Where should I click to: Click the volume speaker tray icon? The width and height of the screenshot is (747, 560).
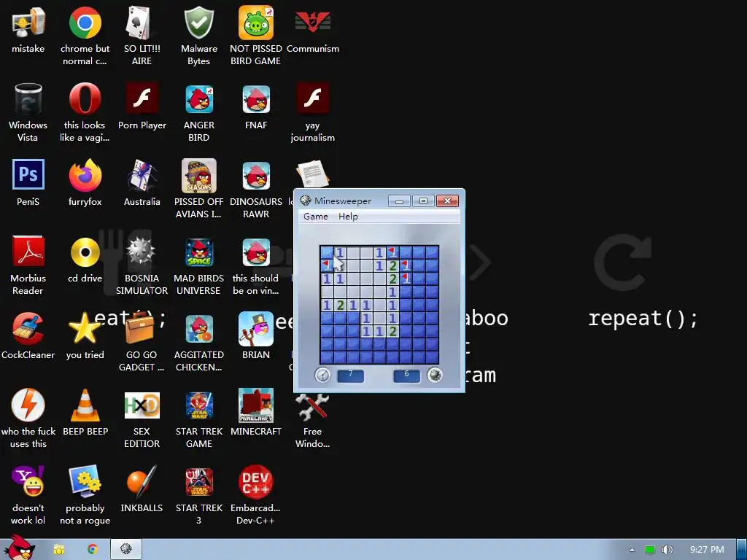[x=667, y=550]
